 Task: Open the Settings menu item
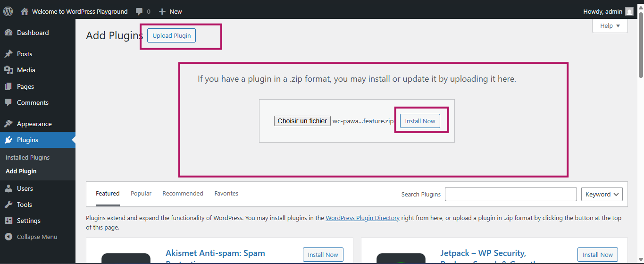(x=38, y=221)
